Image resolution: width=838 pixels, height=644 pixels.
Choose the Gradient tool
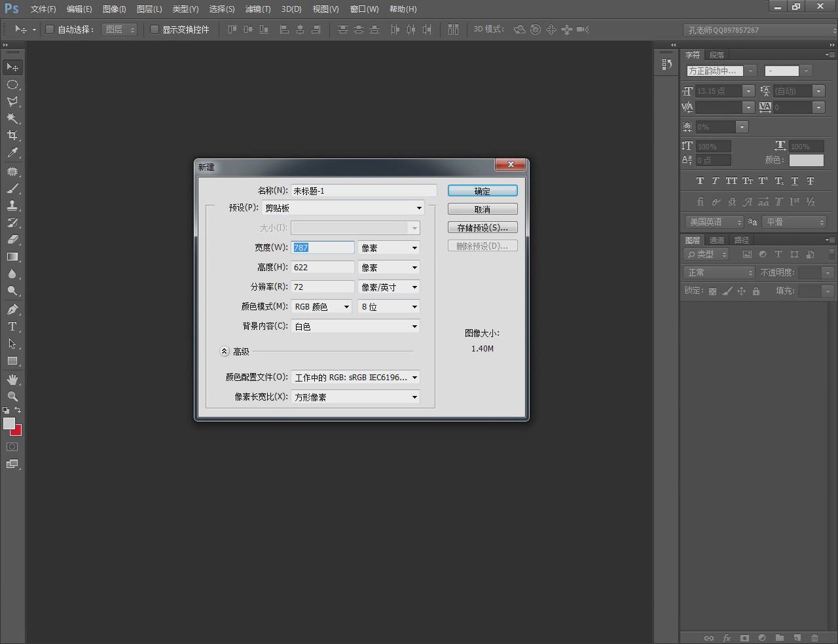coord(12,257)
